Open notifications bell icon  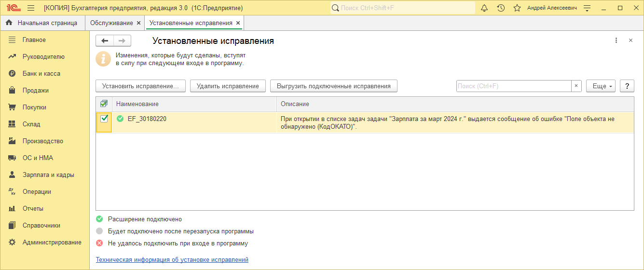click(485, 8)
